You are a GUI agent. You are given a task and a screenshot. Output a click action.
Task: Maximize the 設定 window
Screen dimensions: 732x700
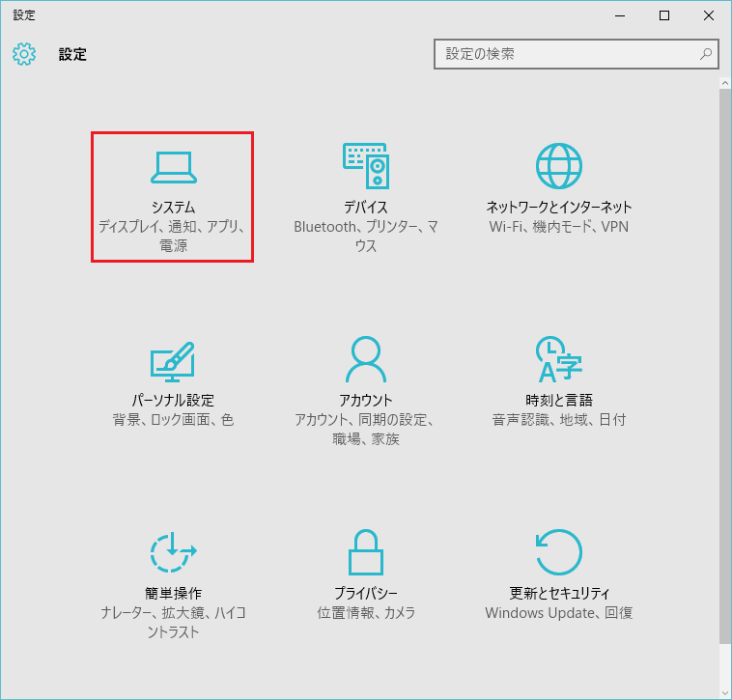coord(664,14)
